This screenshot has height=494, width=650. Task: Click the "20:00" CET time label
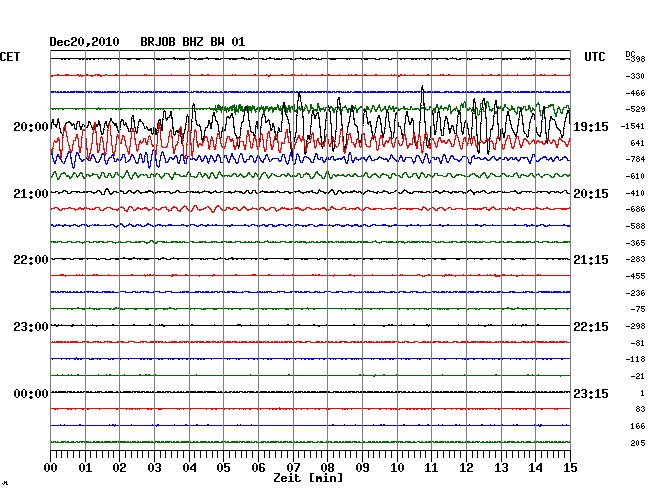31,126
